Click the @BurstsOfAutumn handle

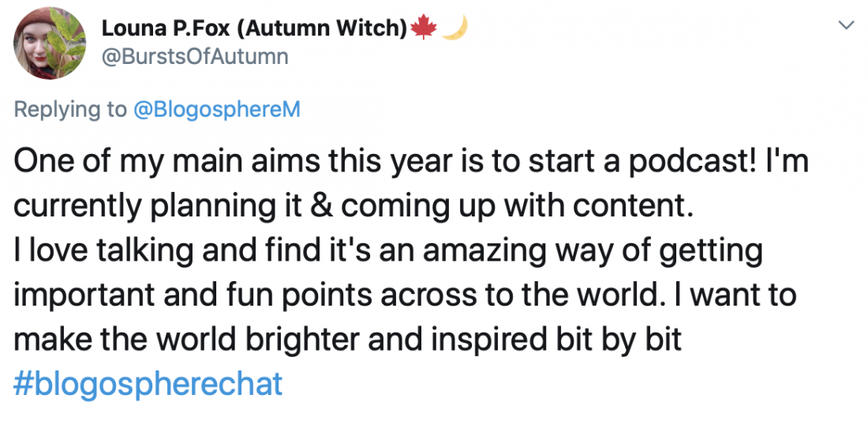[x=195, y=58]
